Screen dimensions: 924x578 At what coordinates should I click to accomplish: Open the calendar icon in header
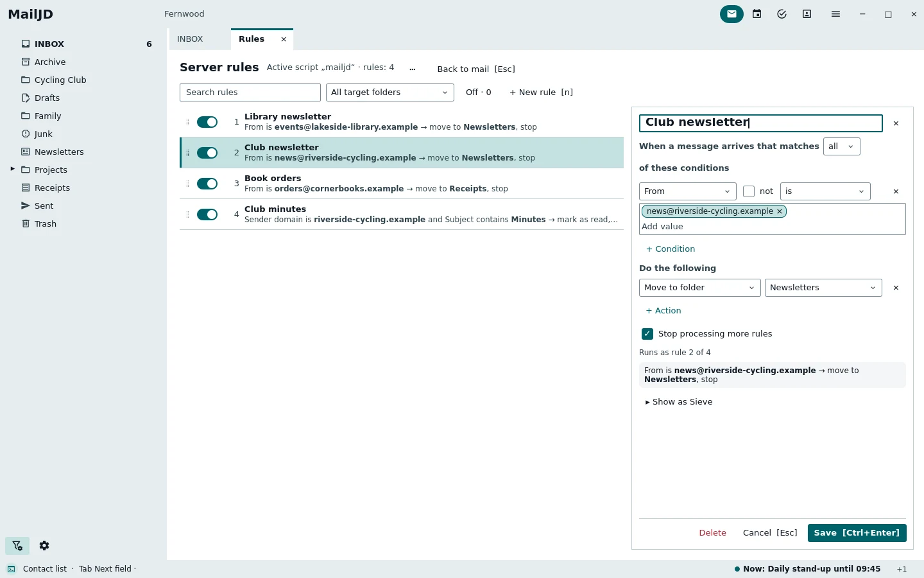pyautogui.click(x=757, y=14)
